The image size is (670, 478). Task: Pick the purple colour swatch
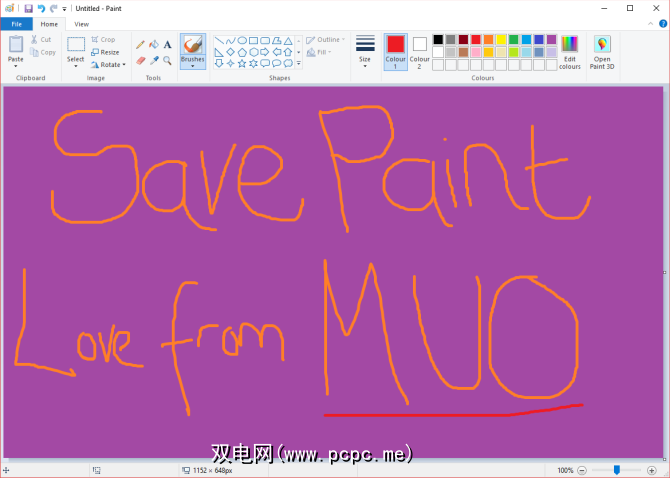click(x=552, y=40)
